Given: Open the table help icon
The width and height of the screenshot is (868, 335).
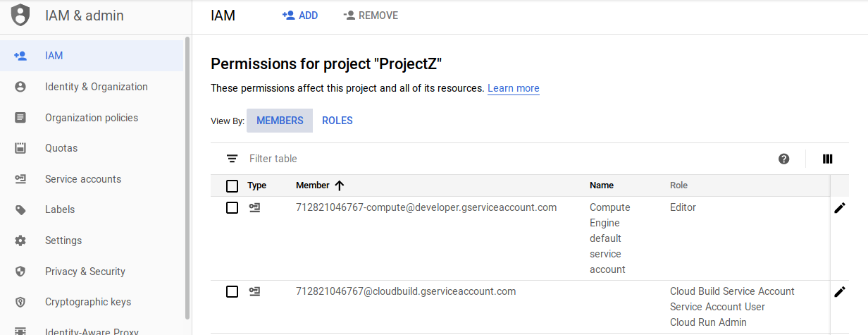Looking at the screenshot, I should [784, 159].
